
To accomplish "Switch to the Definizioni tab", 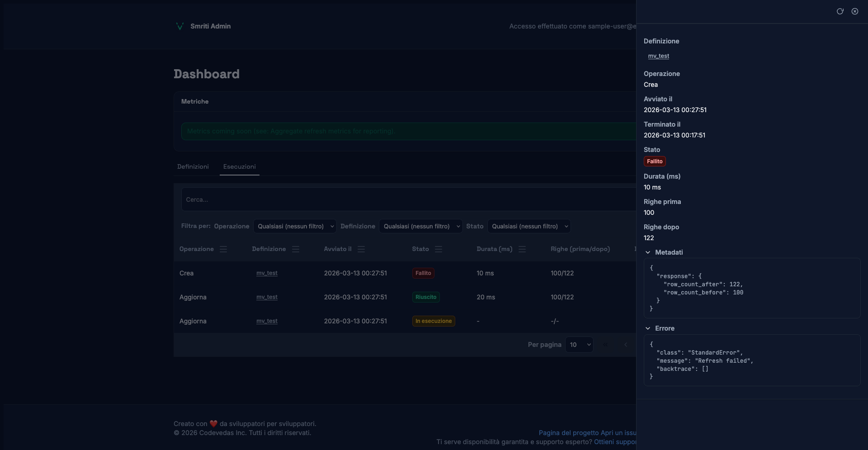I will coord(193,166).
